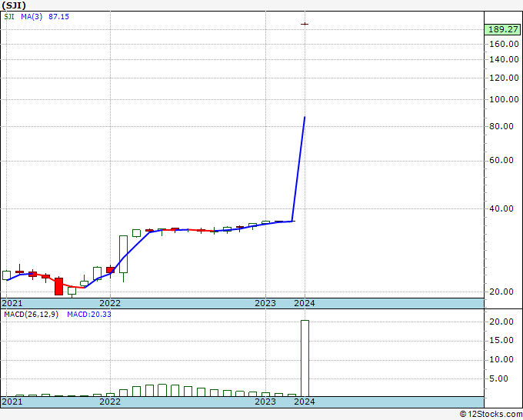Click the large red candlestick in 2021
The width and height of the screenshot is (523, 420).
[x=58, y=286]
